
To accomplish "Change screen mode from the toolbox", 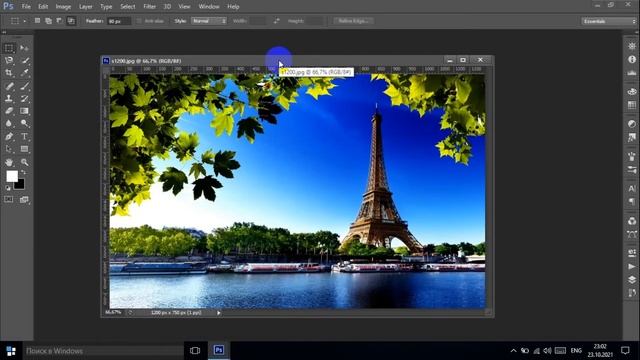I will 24,199.
